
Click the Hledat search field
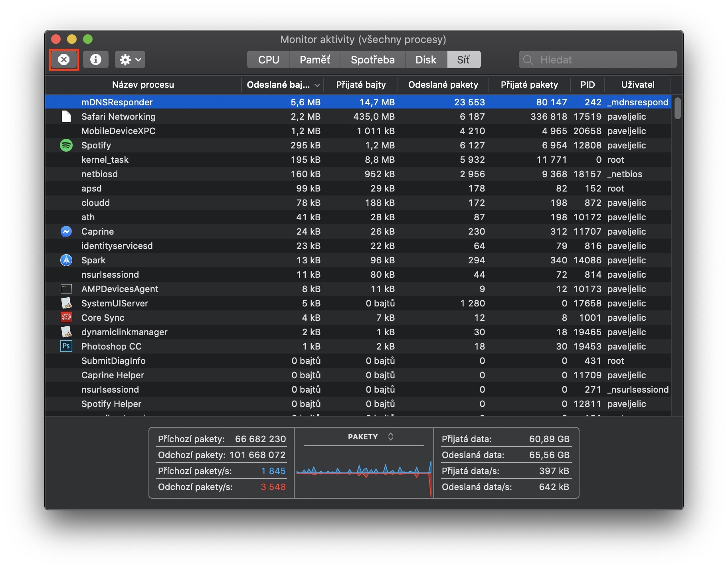(x=603, y=60)
